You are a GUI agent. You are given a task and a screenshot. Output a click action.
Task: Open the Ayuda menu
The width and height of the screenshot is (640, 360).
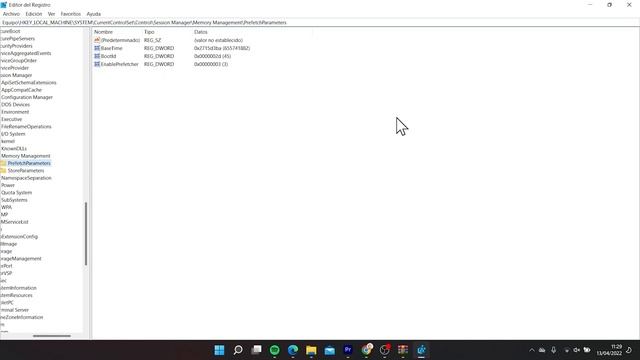click(x=93, y=14)
